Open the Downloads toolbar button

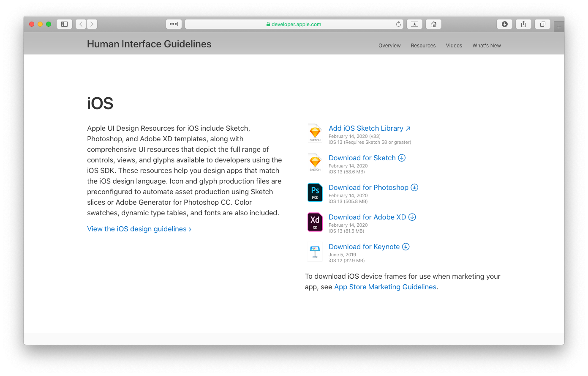[504, 24]
